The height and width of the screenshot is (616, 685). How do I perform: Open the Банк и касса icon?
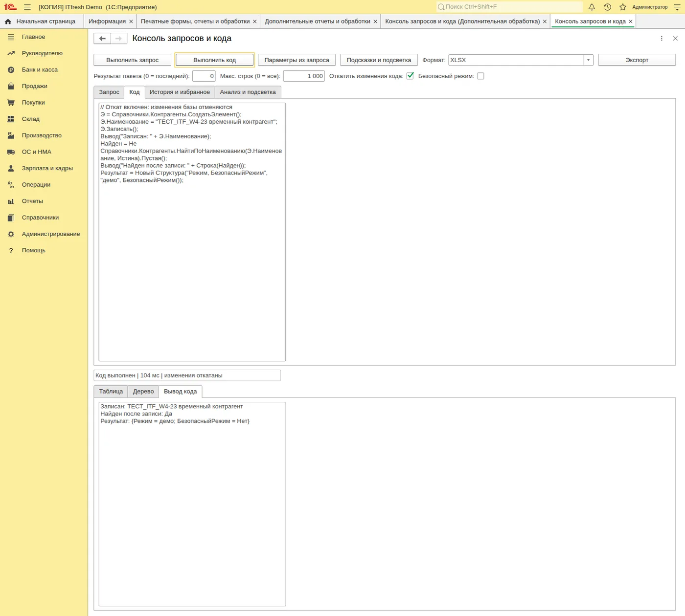point(11,70)
